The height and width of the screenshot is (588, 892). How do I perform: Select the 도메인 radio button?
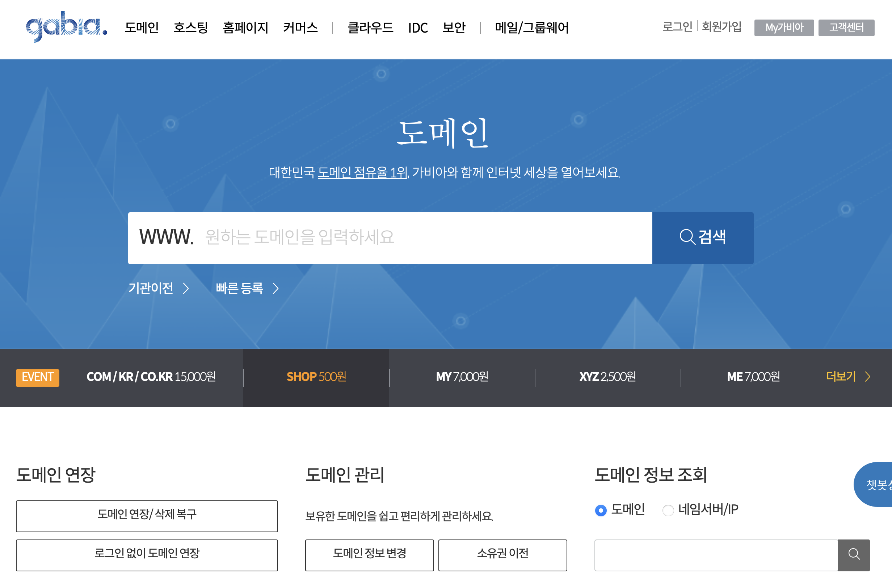pos(601,510)
